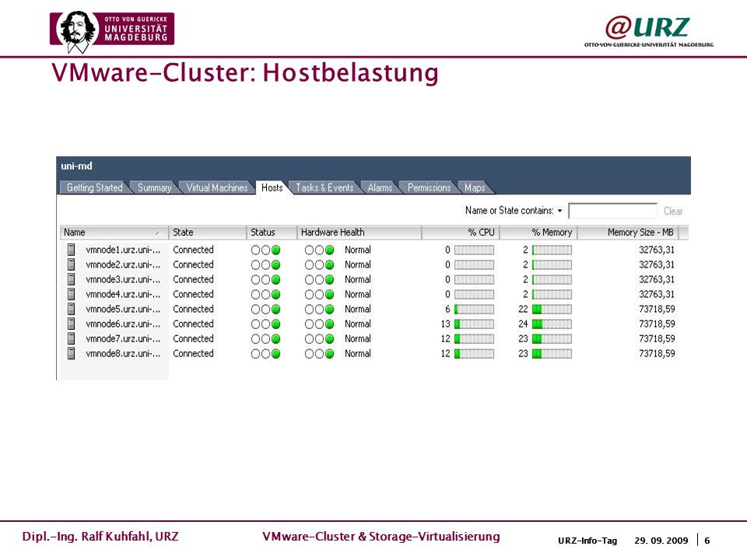This screenshot has height=560, width=747.
Task: Sort by the % CPU column header
Action: (x=460, y=233)
